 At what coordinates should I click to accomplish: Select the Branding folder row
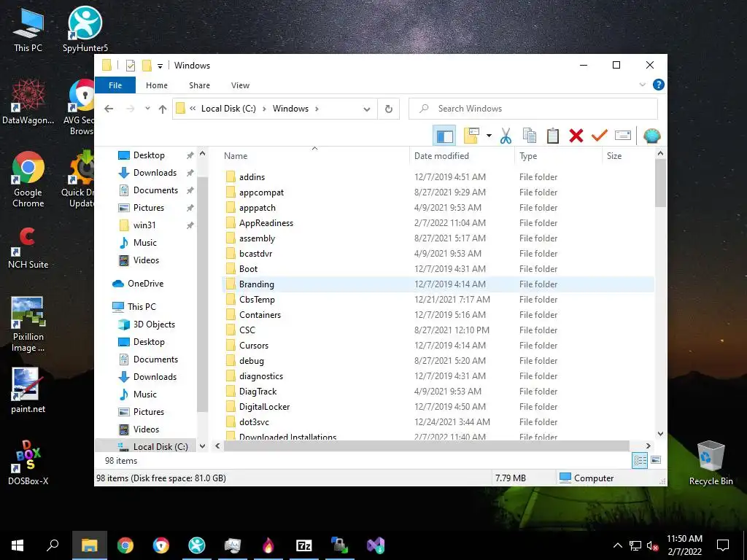tap(438, 284)
